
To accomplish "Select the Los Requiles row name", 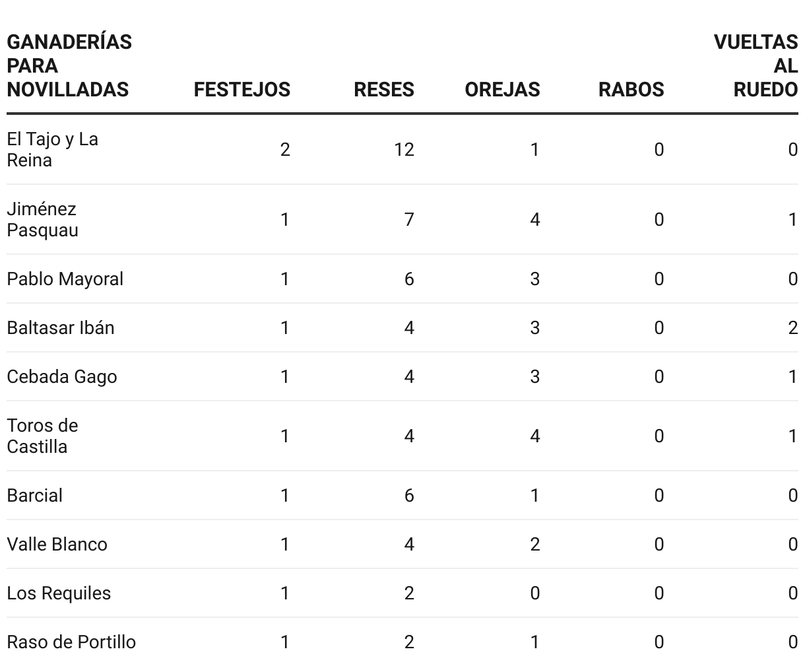I will pyautogui.click(x=59, y=593).
